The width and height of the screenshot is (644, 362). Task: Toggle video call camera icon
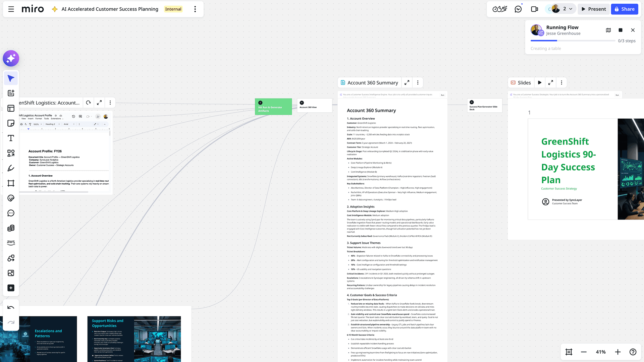(535, 9)
